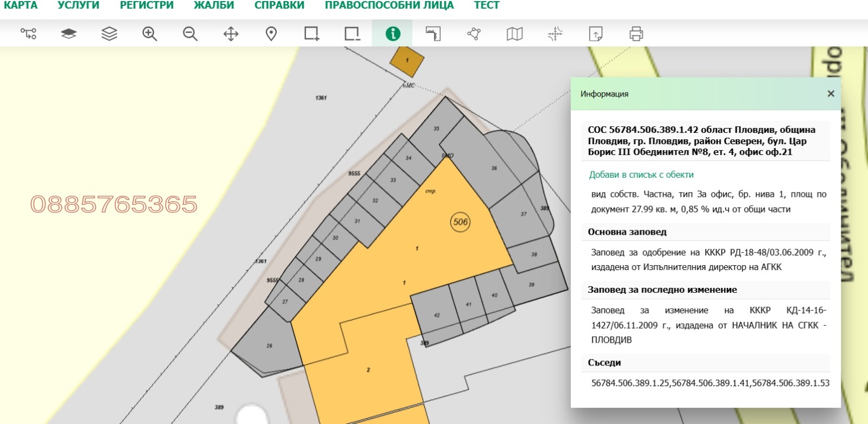868x424 pixels.
Task: Open the УСЛУГИ menu
Action: coord(78,5)
